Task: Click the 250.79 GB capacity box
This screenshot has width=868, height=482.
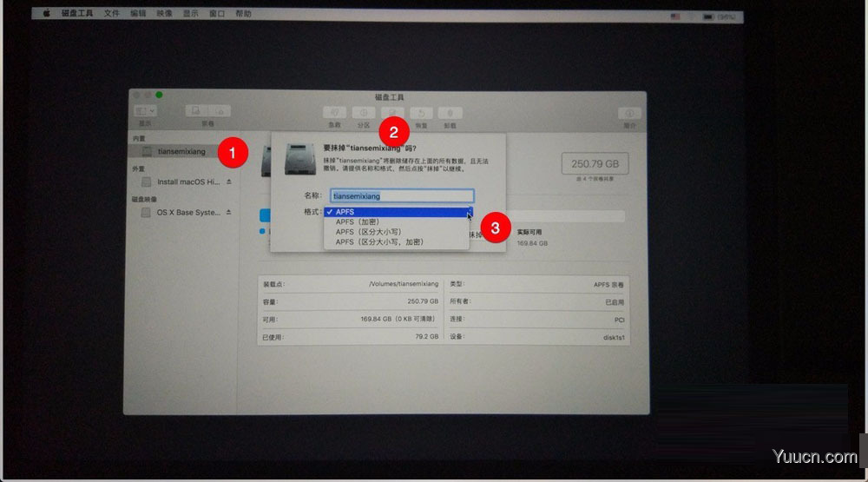Action: 595,164
